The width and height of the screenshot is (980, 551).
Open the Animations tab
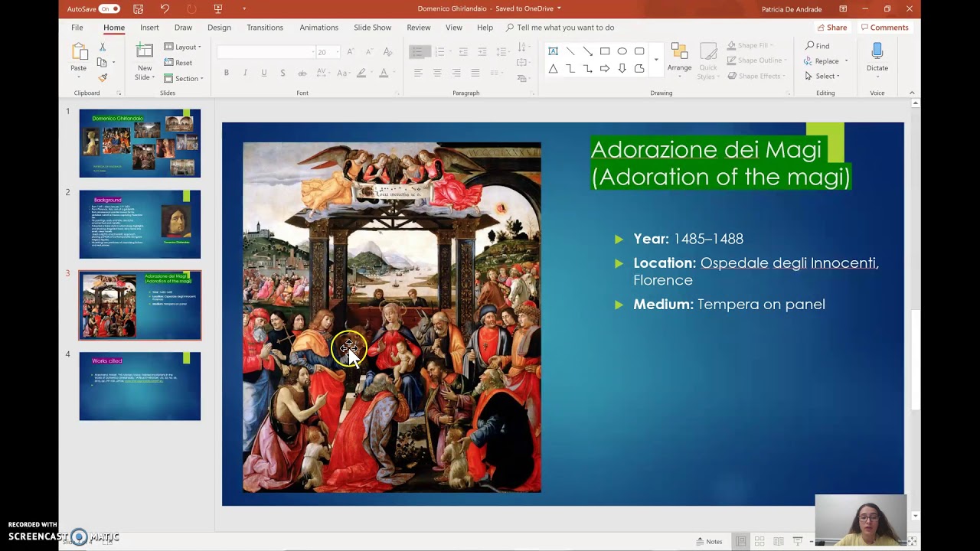pyautogui.click(x=318, y=28)
